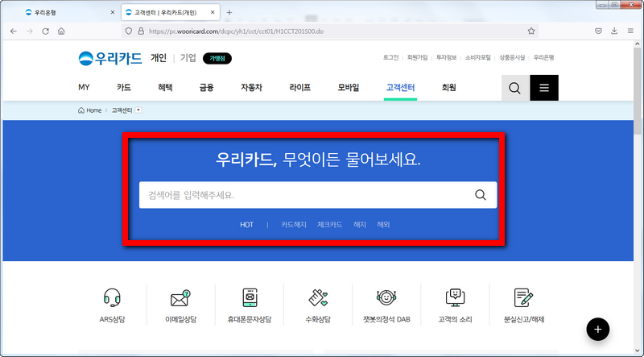Close the 우리은행 tab
Viewport: 644px width, 357px height.
click(x=113, y=12)
